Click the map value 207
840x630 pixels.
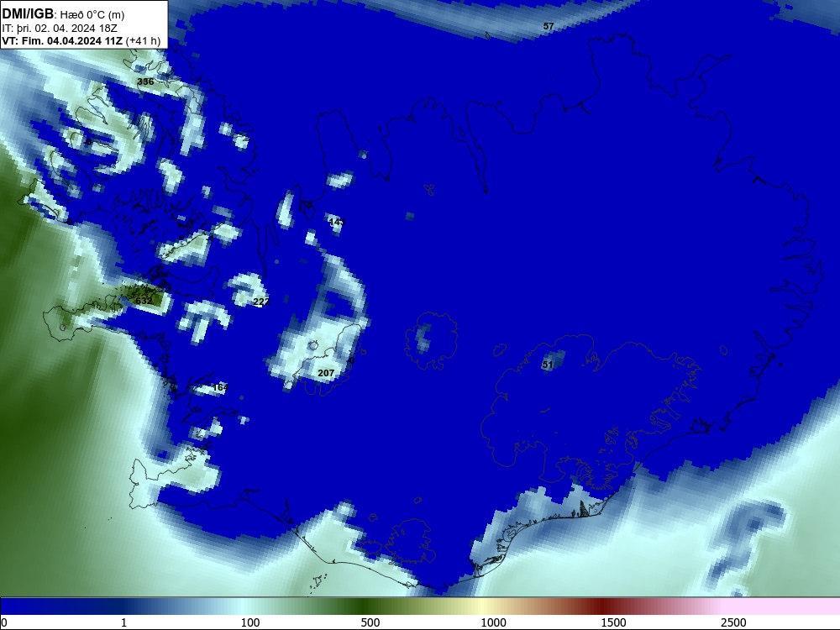click(x=326, y=373)
